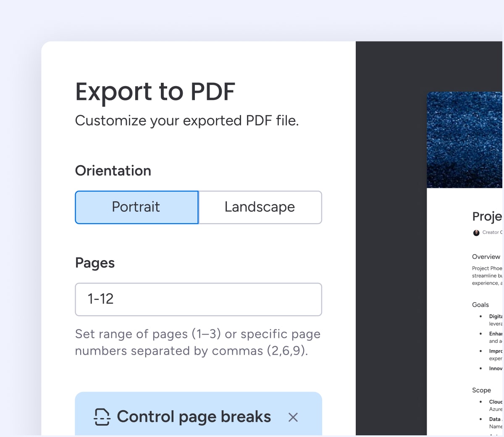Click the blue cover image in preview
Image resolution: width=504 pixels, height=437 pixels.
465,140
